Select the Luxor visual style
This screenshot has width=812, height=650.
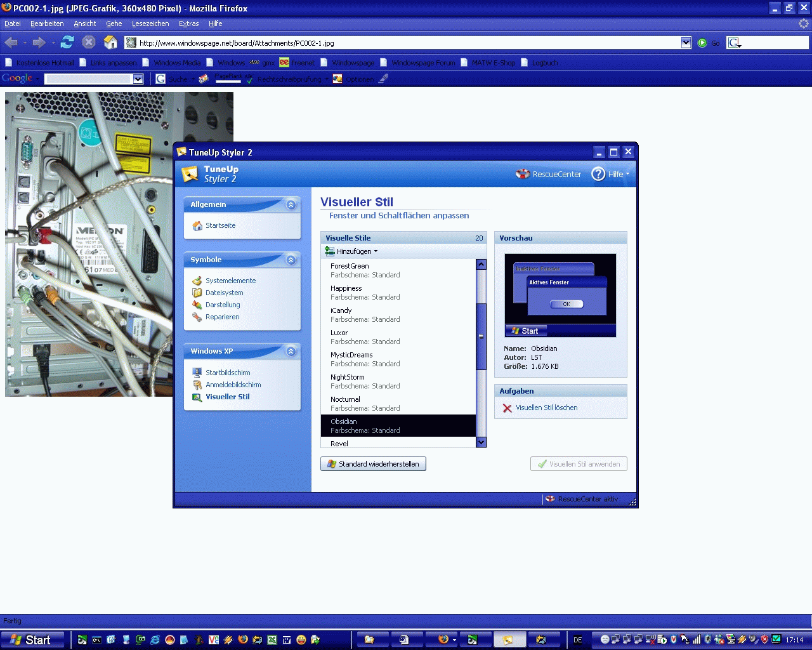click(x=398, y=337)
